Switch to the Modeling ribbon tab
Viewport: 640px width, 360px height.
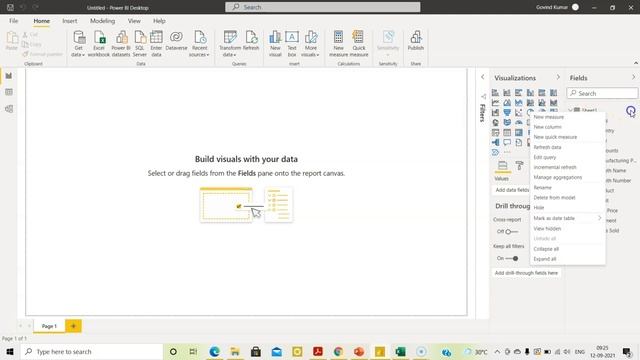pos(102,21)
